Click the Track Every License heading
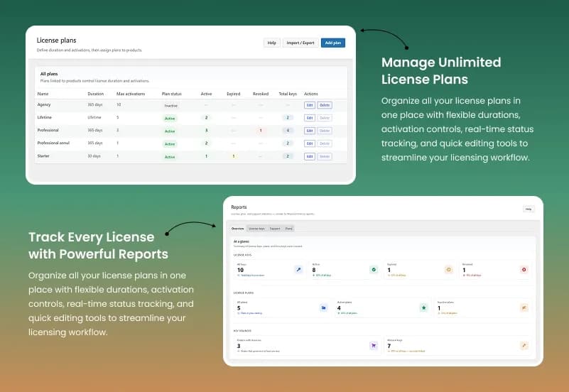Image resolution: width=569 pixels, height=392 pixels. (98, 246)
